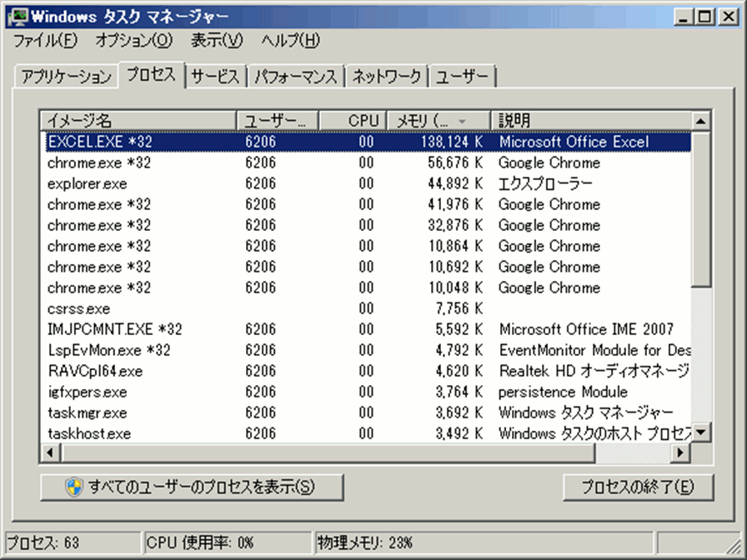This screenshot has width=747, height=560.
Task: Click the horizontal scrollbar right arrow
Action: tap(681, 452)
